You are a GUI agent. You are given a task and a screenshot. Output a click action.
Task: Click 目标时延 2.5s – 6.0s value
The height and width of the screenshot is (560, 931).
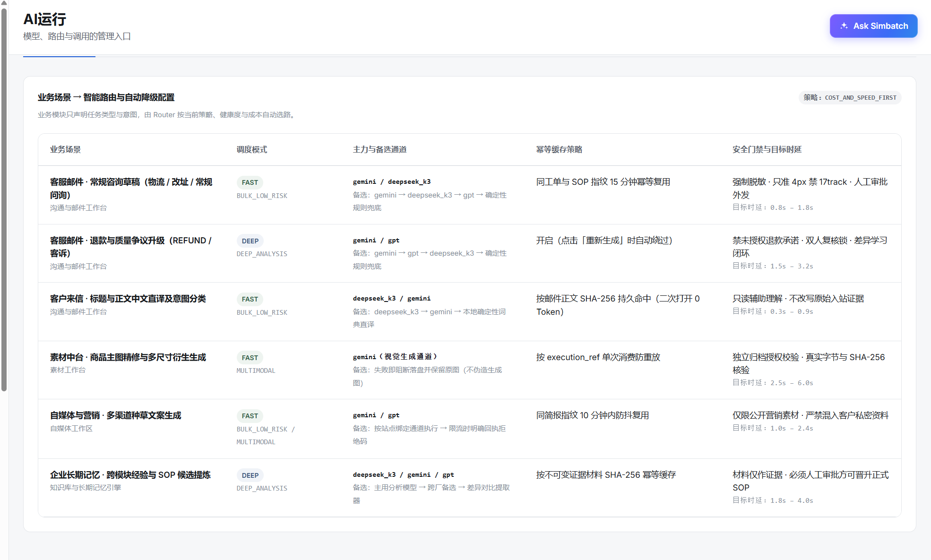773,383
